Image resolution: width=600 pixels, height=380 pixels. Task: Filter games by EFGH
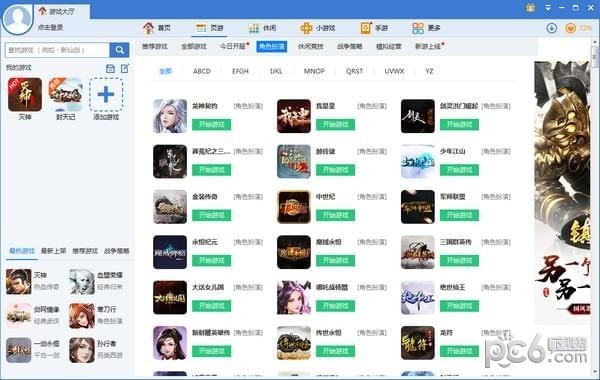(240, 71)
